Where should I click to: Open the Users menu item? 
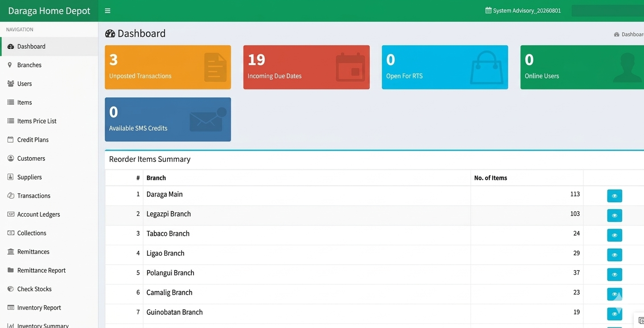tap(49, 84)
